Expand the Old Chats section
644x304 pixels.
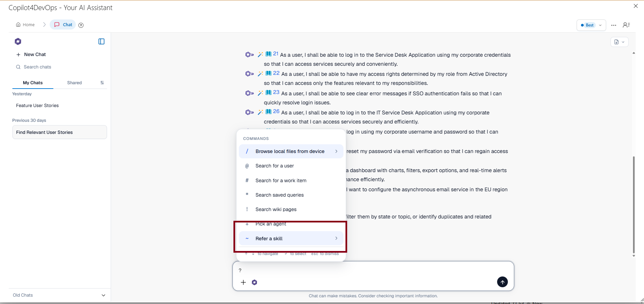tap(103, 295)
